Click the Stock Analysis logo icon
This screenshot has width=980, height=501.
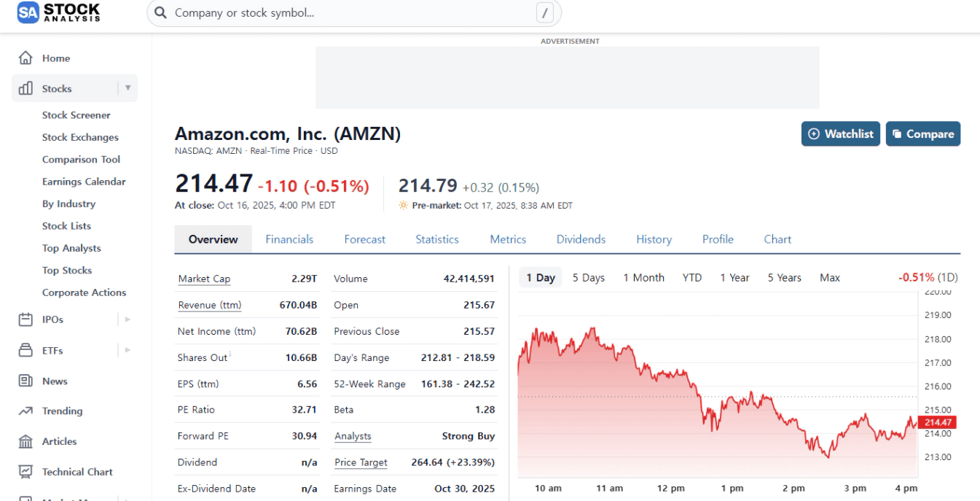pyautogui.click(x=28, y=12)
